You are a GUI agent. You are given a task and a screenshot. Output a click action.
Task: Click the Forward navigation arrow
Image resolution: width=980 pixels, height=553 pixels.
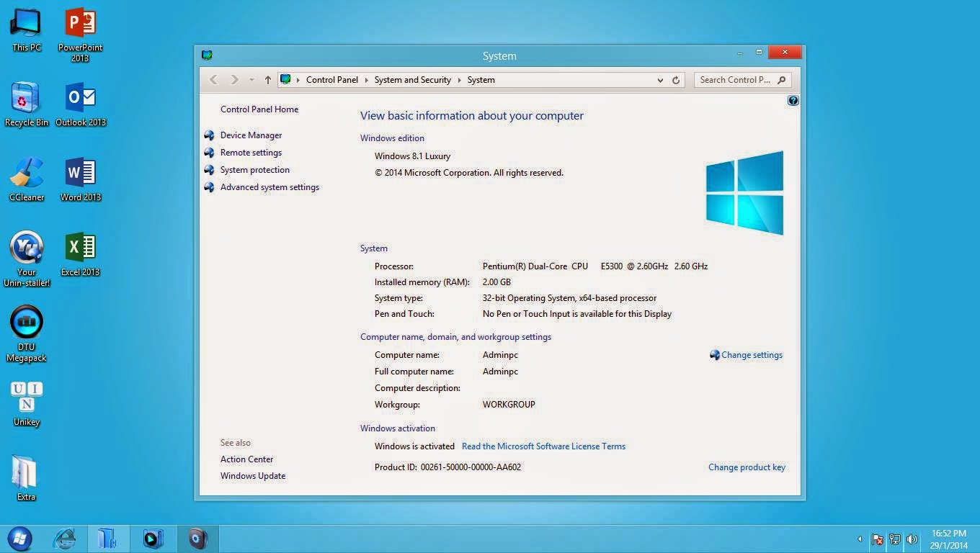pyautogui.click(x=234, y=80)
